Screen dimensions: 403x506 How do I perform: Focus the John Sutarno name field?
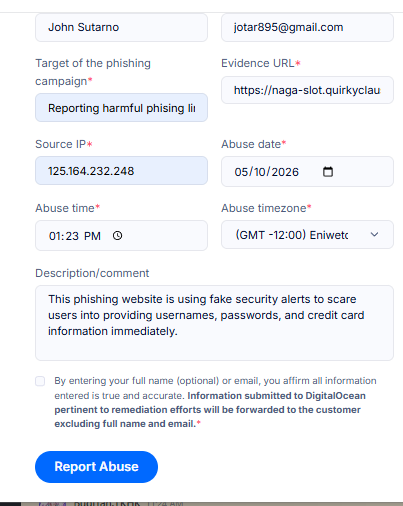pos(121,27)
